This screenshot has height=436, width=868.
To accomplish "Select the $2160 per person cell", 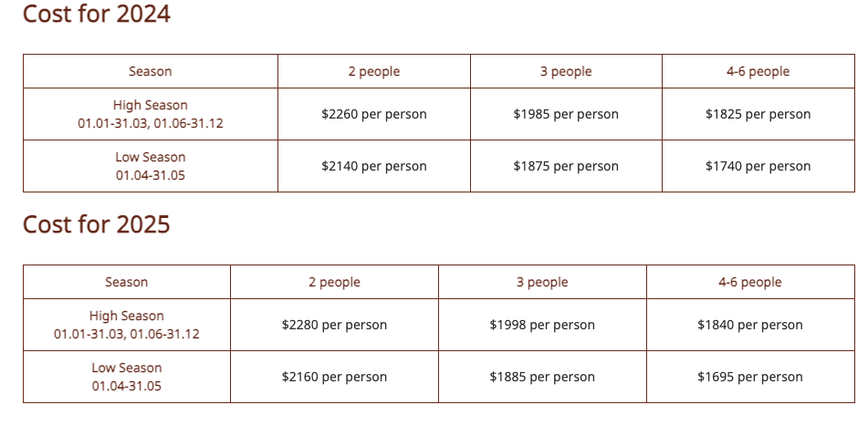I will 334,377.
